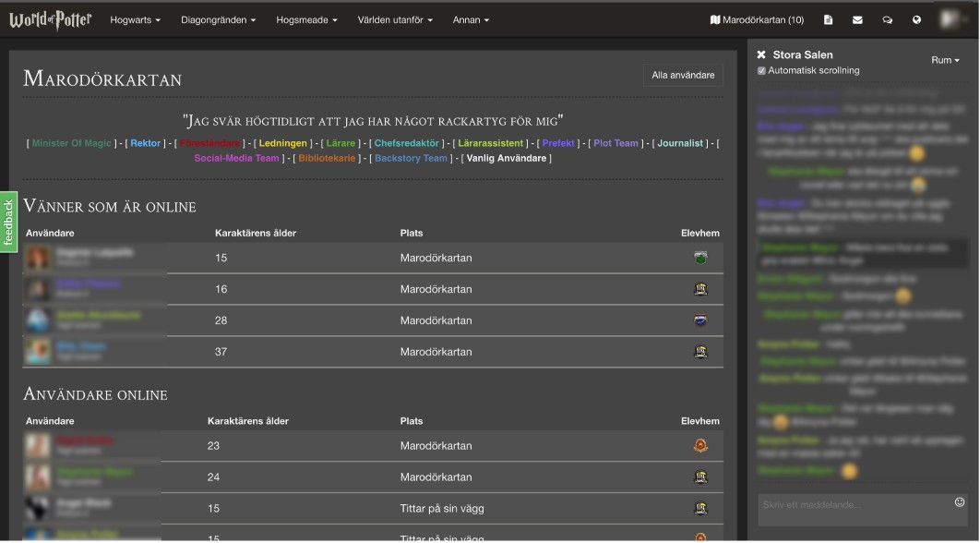Viewport: 980px width, 543px height.
Task: Expand the Rum dropdown in chat
Action: tap(945, 60)
